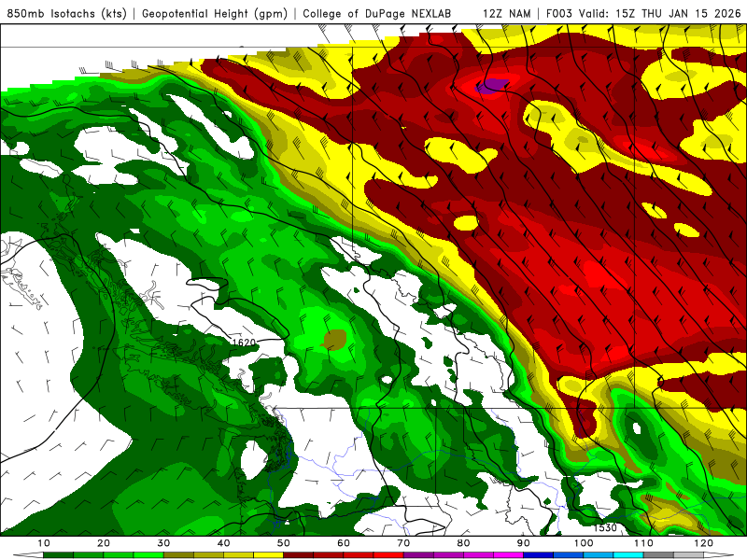Viewport: 747px width, 560px height.
Task: Click the 'College of DuPage NEXLAB' label
Action: (x=376, y=14)
